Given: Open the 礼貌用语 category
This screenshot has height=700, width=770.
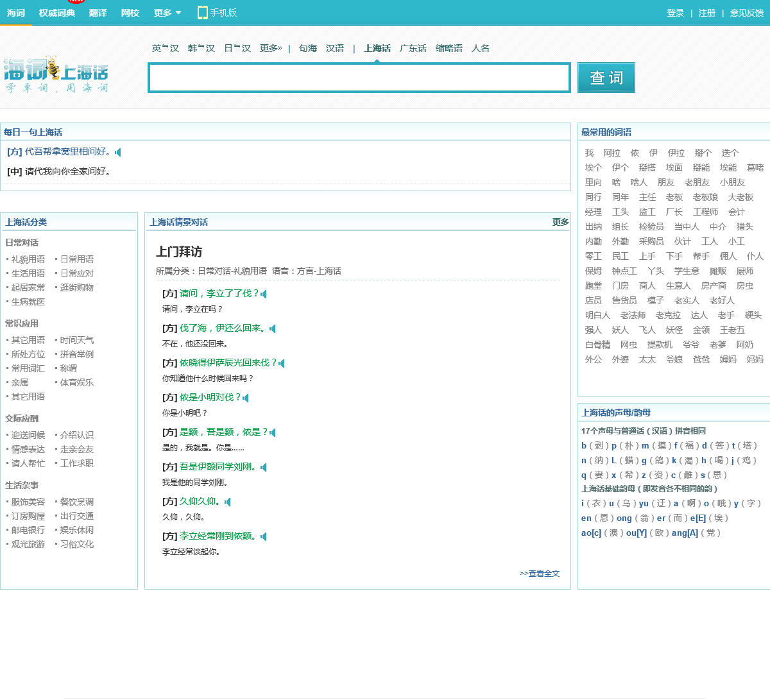Looking at the screenshot, I should point(28,259).
